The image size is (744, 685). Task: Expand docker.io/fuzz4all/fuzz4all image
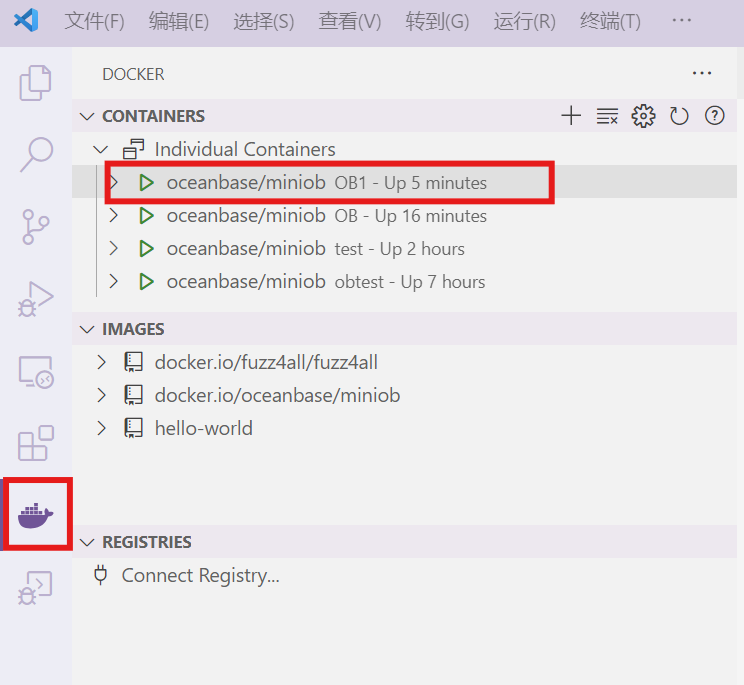pos(101,362)
